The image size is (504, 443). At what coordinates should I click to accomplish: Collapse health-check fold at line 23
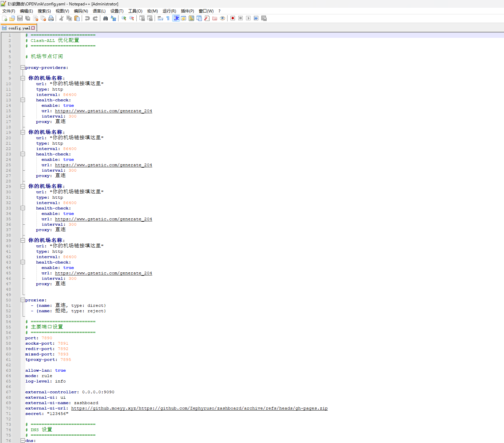23,154
